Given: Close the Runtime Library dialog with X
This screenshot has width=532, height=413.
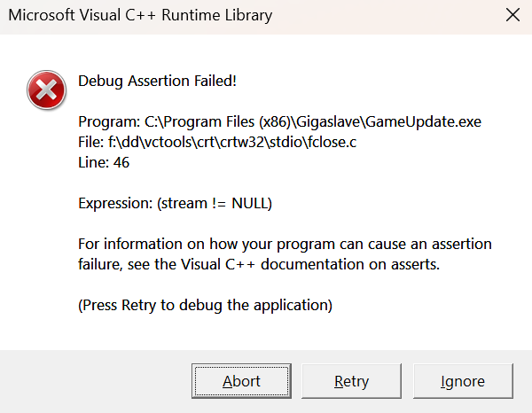Looking at the screenshot, I should [x=512, y=15].
